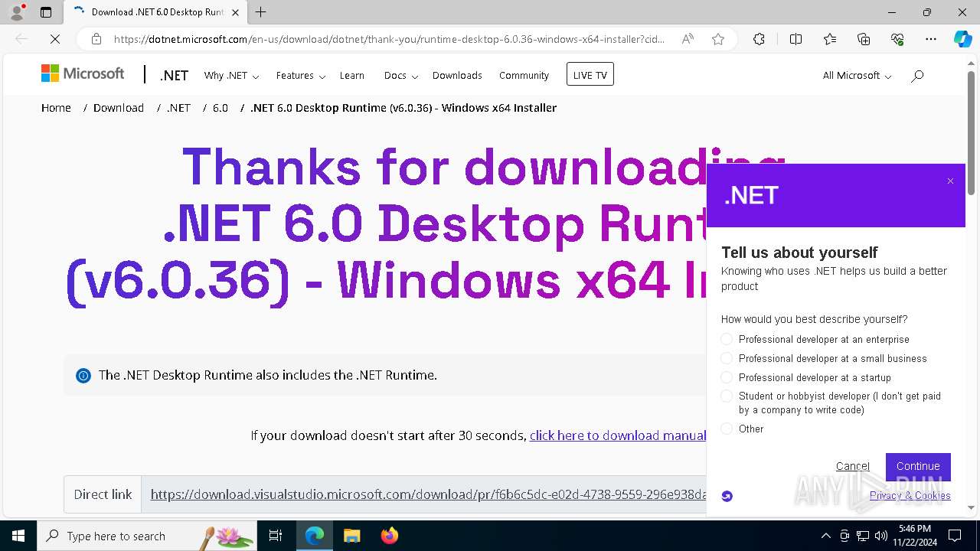Image resolution: width=980 pixels, height=551 pixels.
Task: View site information lock icon
Action: [96, 39]
